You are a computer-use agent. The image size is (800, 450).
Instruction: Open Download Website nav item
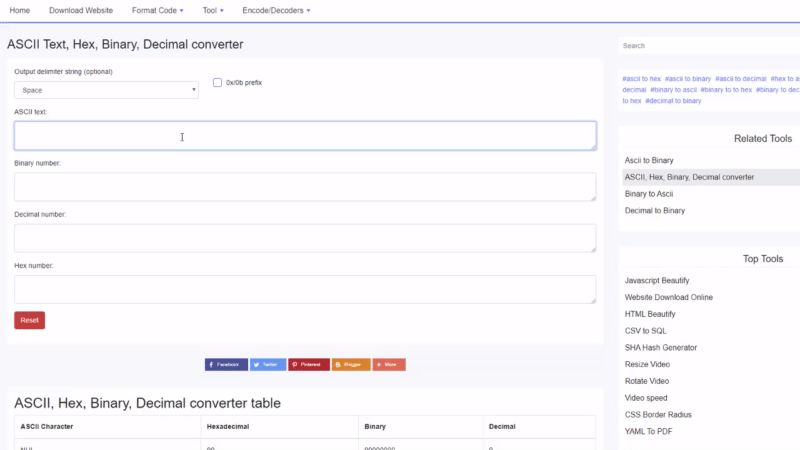[81, 10]
